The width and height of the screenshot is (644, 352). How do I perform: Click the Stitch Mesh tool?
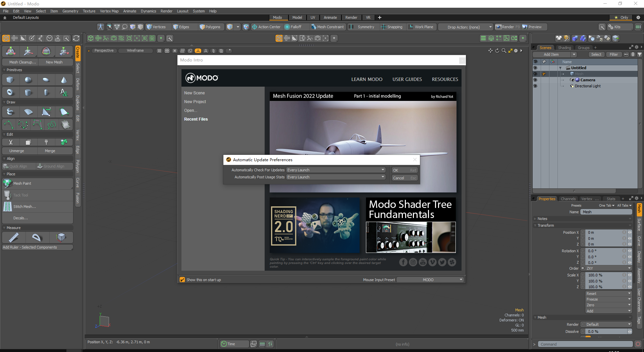click(x=38, y=207)
